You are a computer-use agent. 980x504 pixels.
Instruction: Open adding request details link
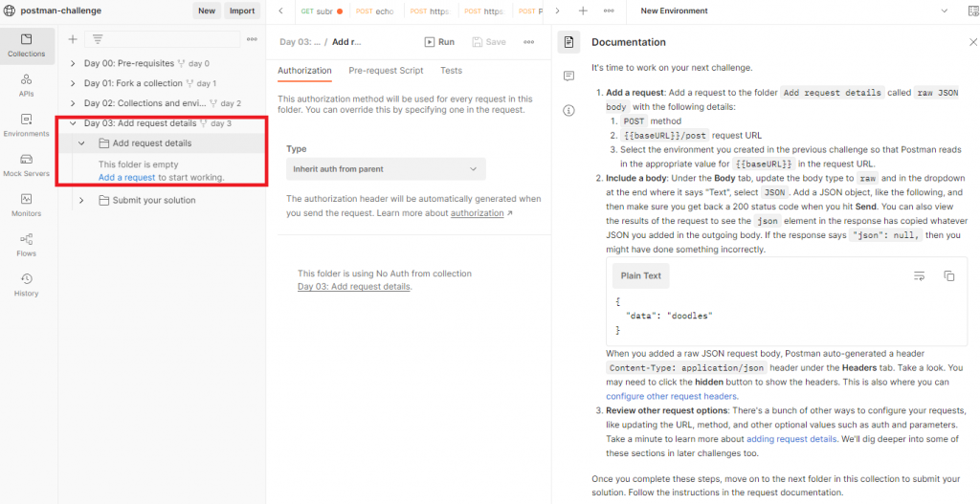coord(791,438)
